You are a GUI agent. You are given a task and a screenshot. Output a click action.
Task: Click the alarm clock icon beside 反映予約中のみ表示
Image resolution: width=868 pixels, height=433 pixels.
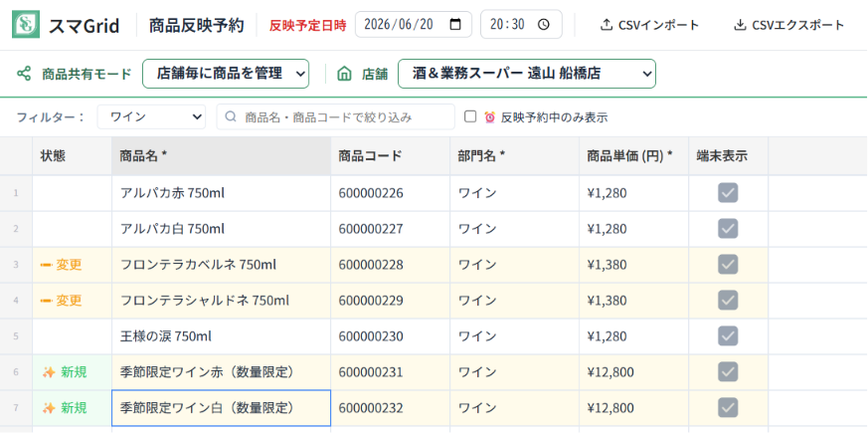tap(490, 117)
